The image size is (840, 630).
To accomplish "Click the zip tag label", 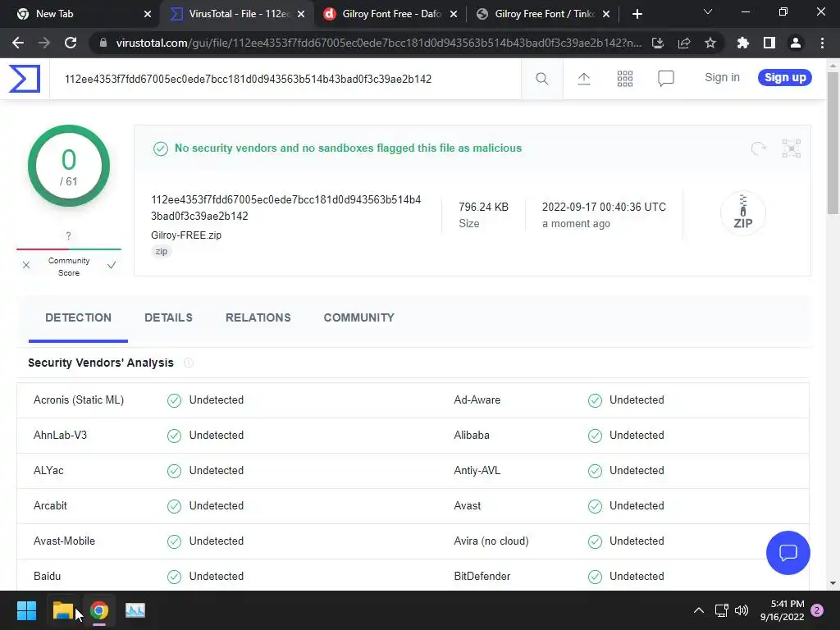I will (162, 251).
